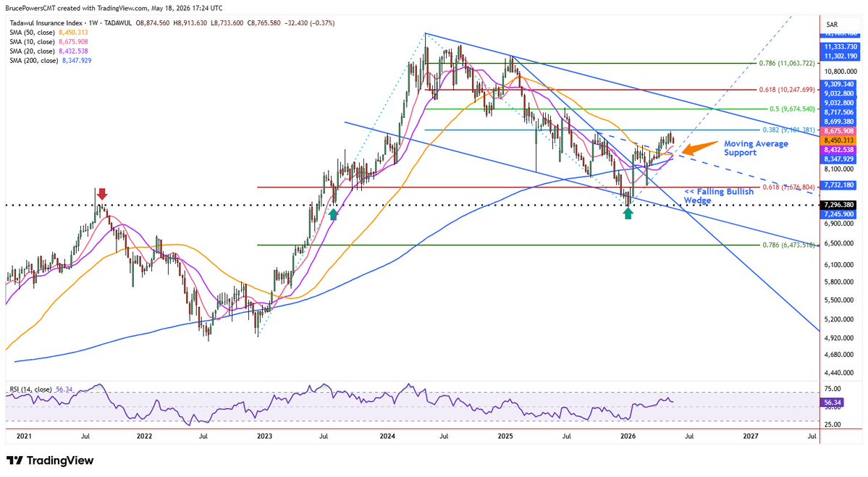The height and width of the screenshot is (477, 868).
Task: Click the Moving Average Support annotation
Action: [756, 148]
